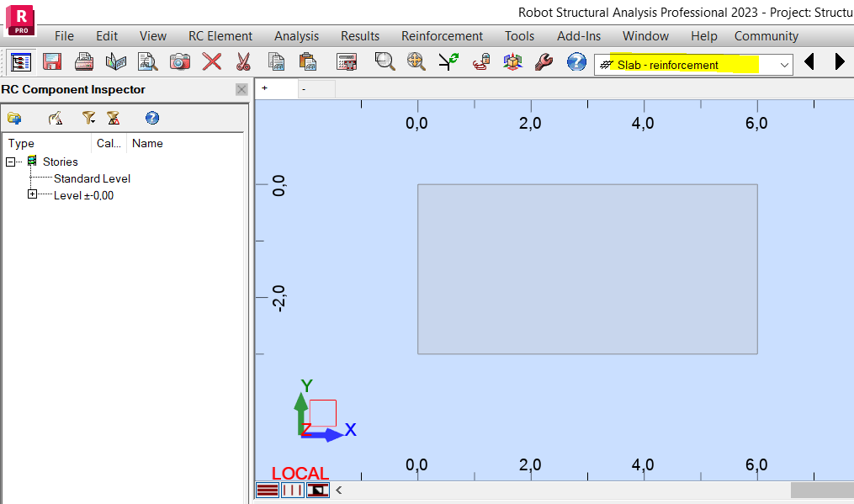Open the Screen Capture tool
The height and width of the screenshot is (504, 854).
(x=179, y=61)
